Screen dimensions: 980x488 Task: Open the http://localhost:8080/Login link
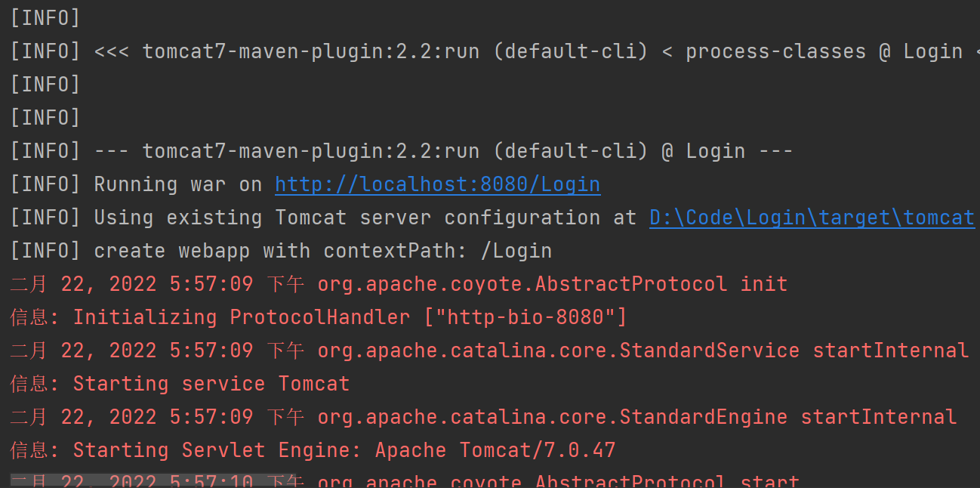[x=437, y=184]
